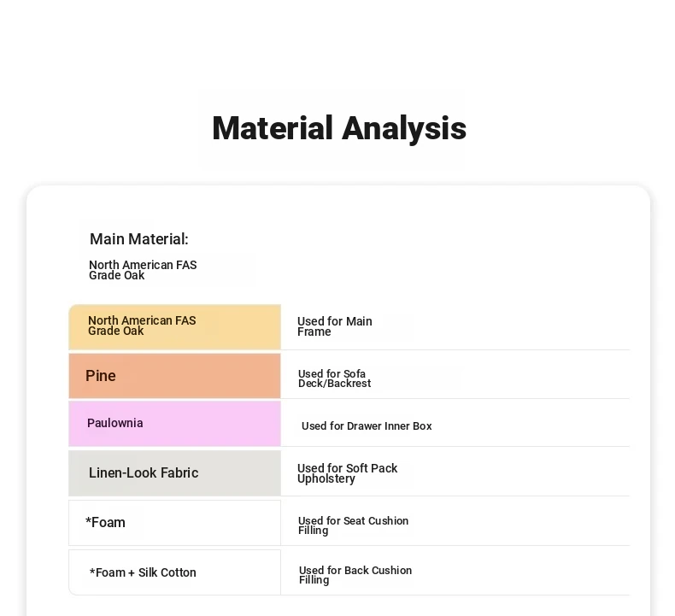Click the Used for Sofa Deck/Backrest text
The image size is (675, 616).
click(334, 378)
